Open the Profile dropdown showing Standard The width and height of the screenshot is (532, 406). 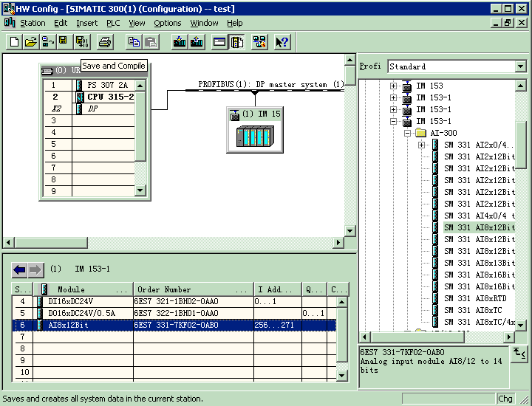pyautogui.click(x=521, y=66)
